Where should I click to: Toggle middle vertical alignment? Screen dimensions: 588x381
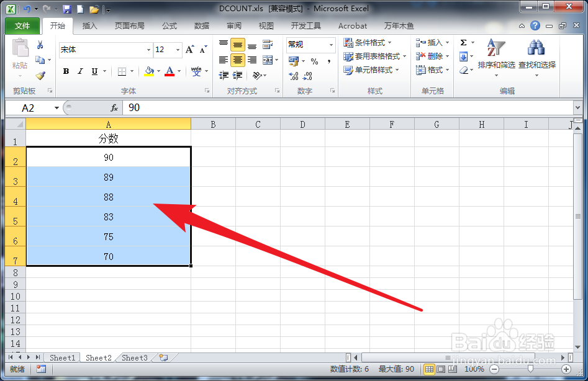[237, 45]
